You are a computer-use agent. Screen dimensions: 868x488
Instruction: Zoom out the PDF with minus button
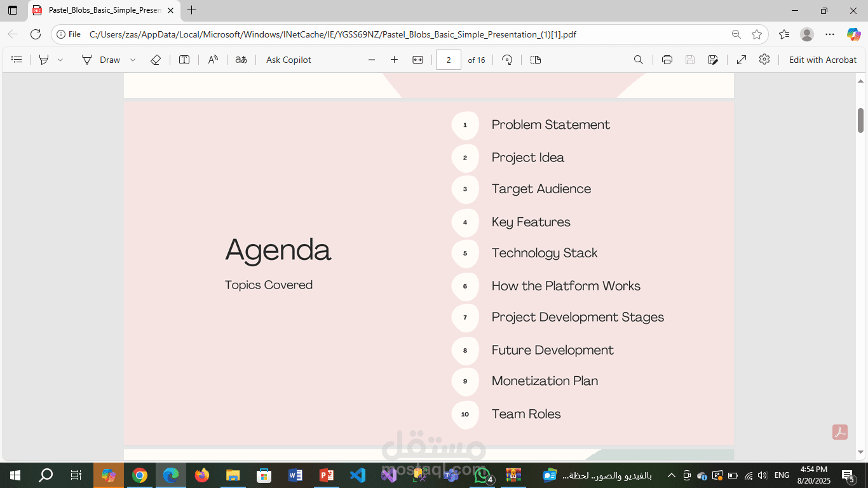372,60
